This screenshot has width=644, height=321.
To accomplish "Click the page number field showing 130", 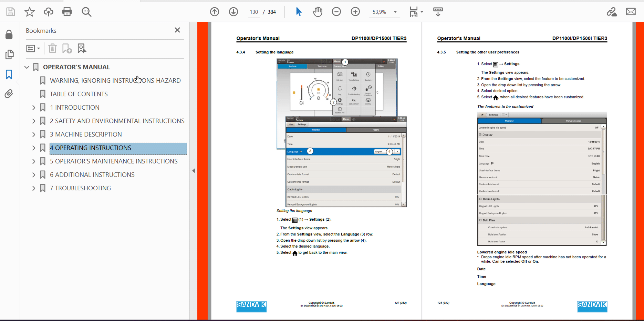I will [x=254, y=12].
